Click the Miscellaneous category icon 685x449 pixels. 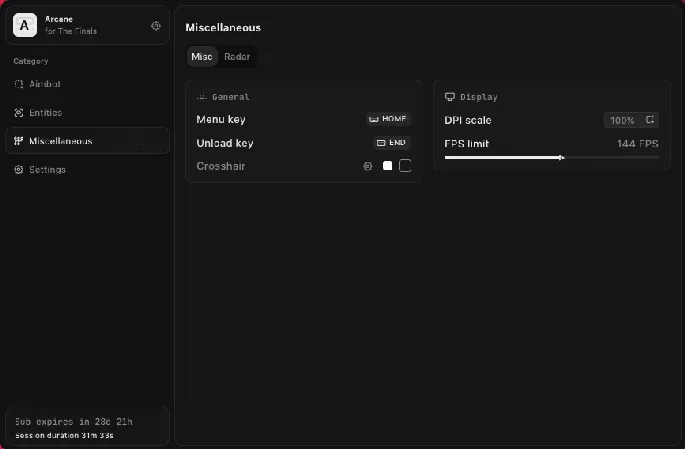click(x=19, y=141)
